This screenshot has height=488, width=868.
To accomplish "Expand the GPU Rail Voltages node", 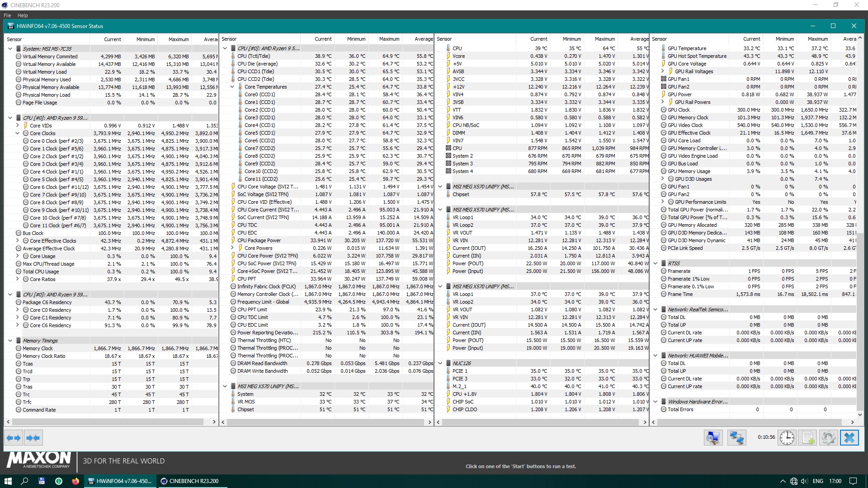I will pyautogui.click(x=663, y=71).
